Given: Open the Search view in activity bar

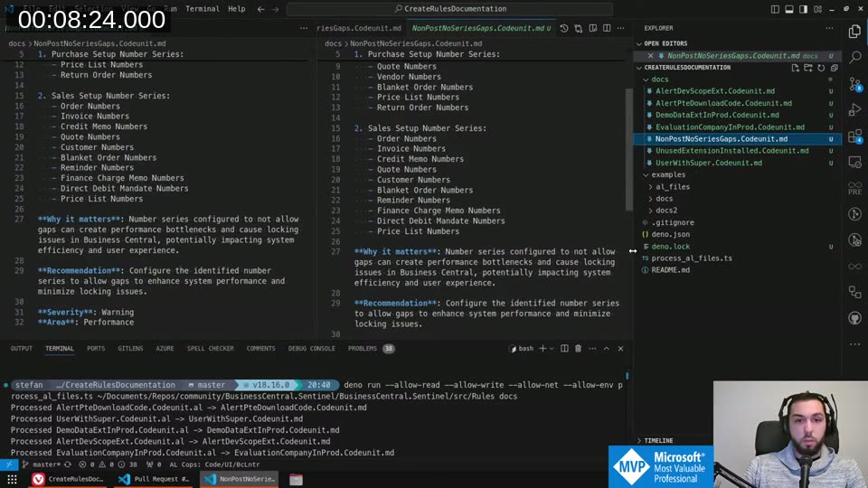Looking at the screenshot, I should click(854, 56).
